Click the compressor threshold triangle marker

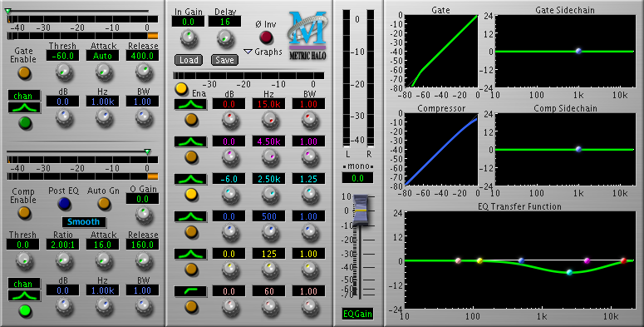(147, 151)
